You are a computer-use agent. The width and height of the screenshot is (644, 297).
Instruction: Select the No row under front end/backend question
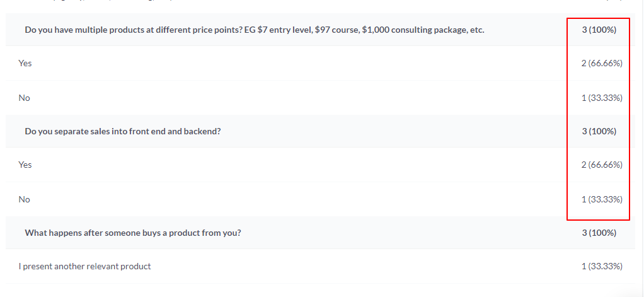click(25, 199)
